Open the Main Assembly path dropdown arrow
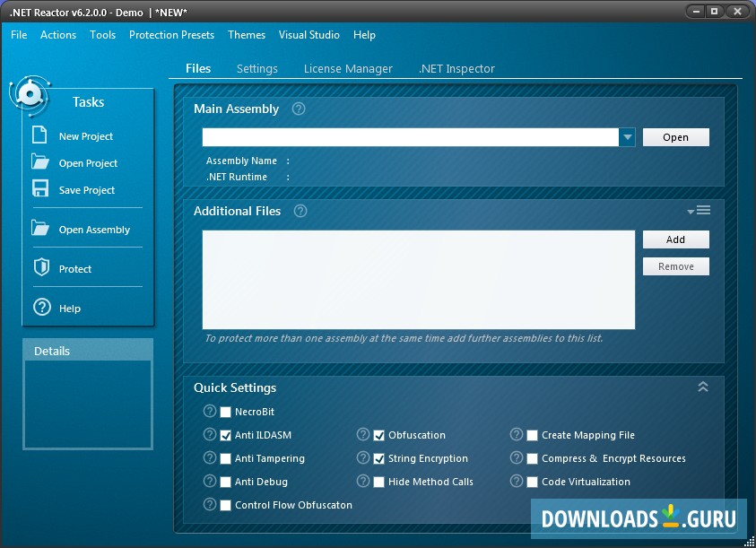 [627, 137]
